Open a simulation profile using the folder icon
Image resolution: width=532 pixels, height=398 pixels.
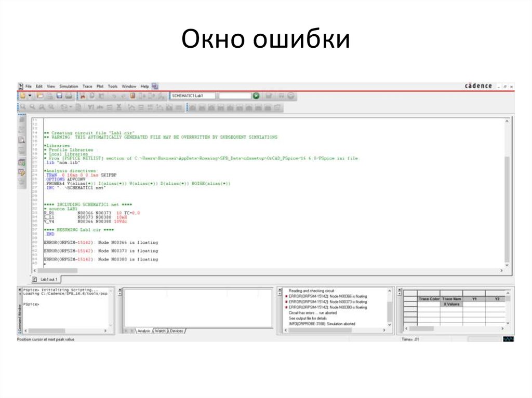tap(39, 95)
